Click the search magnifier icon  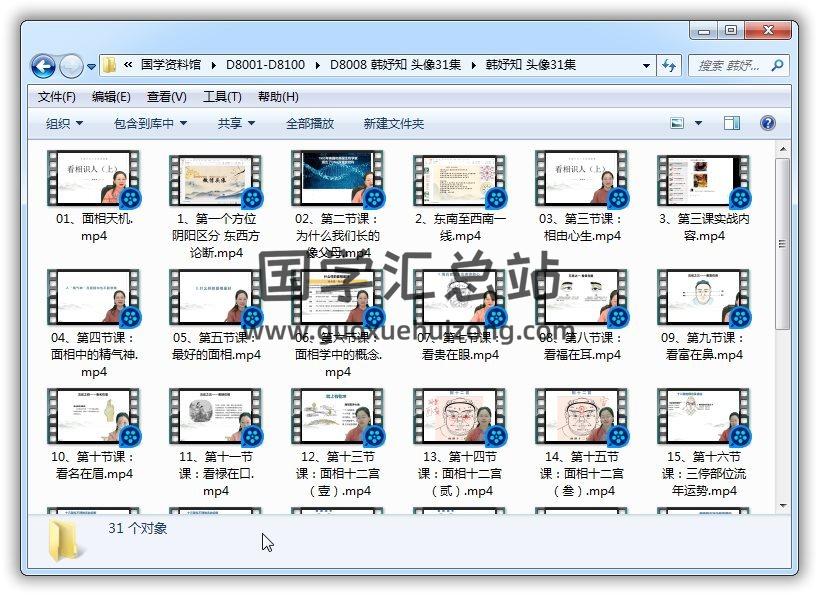point(777,65)
